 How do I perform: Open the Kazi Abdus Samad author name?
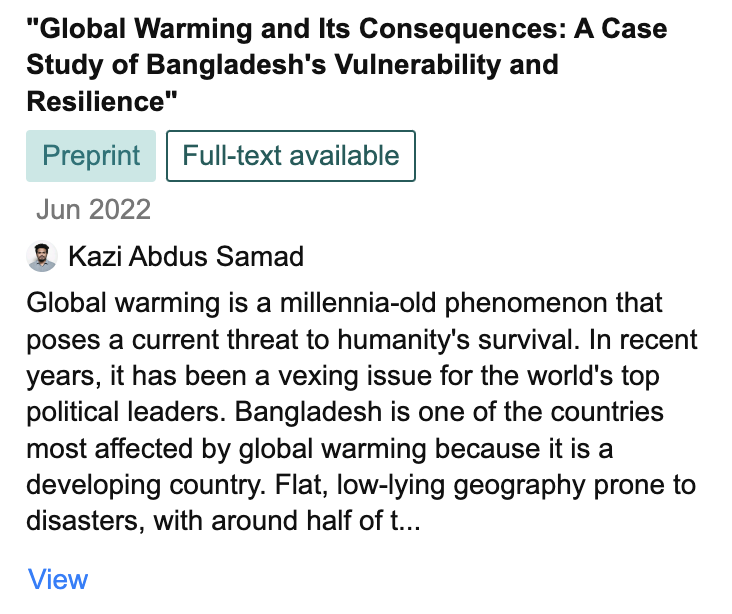186,257
